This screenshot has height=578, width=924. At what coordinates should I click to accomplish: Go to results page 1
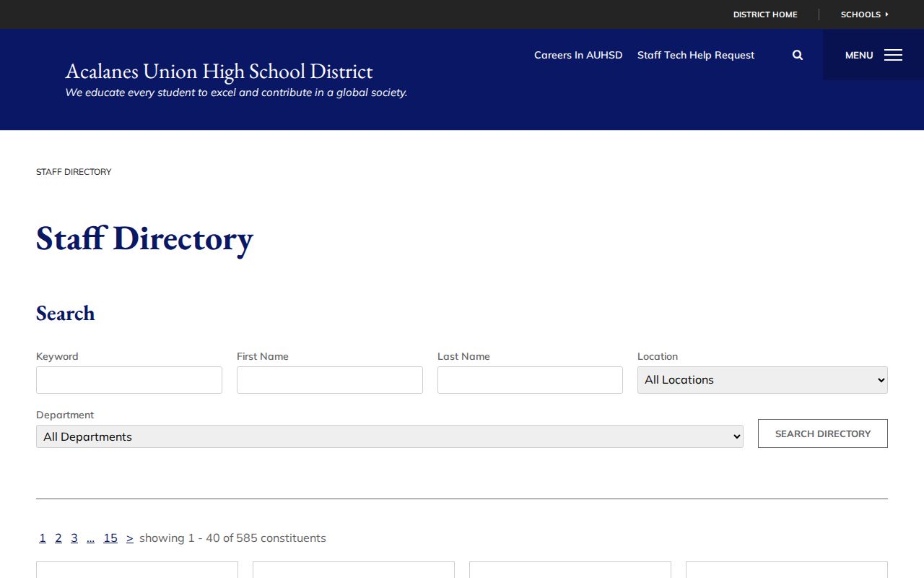(x=43, y=538)
